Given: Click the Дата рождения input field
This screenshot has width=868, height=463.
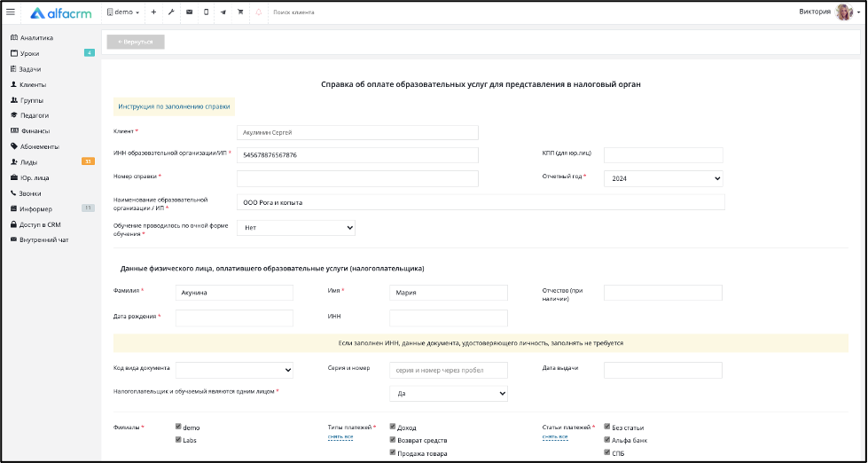Looking at the screenshot, I should click(x=234, y=318).
